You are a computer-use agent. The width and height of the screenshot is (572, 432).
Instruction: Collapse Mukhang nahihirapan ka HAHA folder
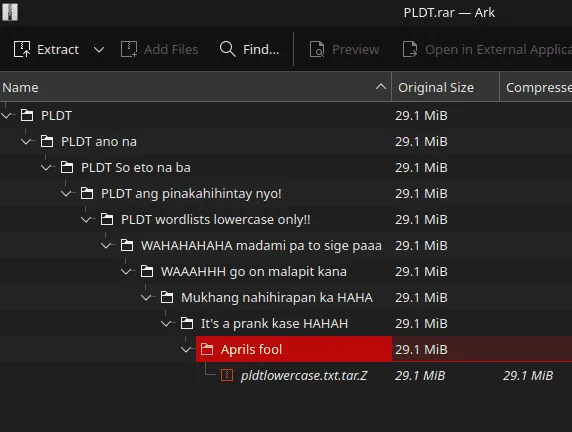tap(146, 298)
